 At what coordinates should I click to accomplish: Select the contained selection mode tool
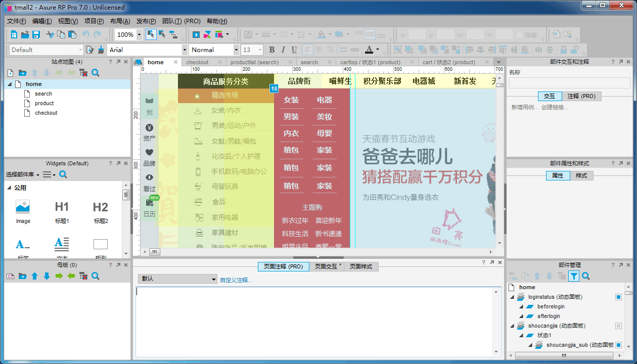[162, 34]
